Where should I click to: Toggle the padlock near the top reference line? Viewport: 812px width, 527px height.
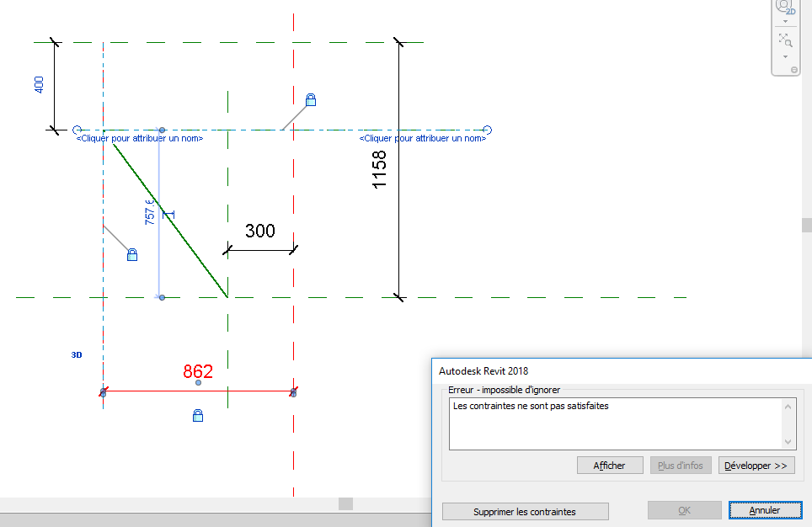tap(311, 100)
